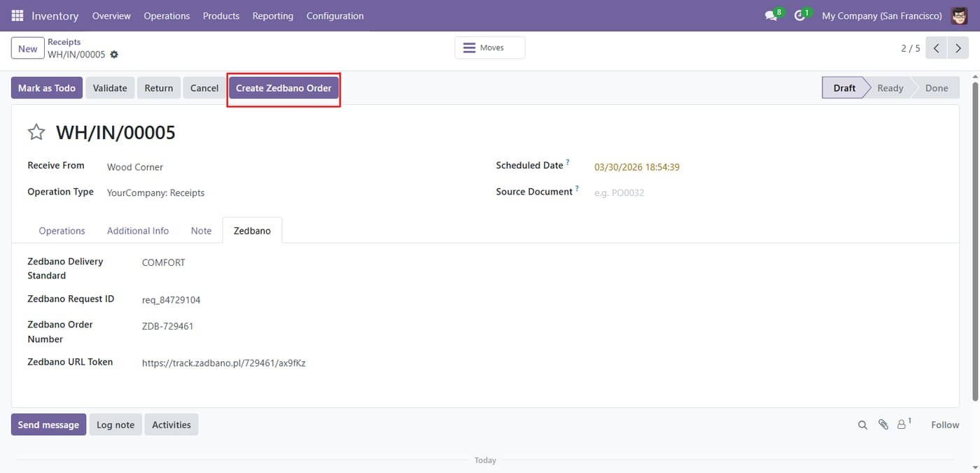Open the Overview menu
This screenshot has width=980, height=473.
pyautogui.click(x=111, y=15)
